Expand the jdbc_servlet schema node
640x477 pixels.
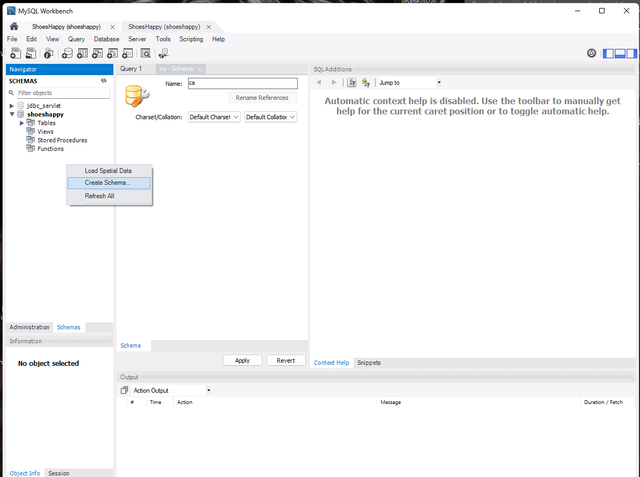point(12,106)
